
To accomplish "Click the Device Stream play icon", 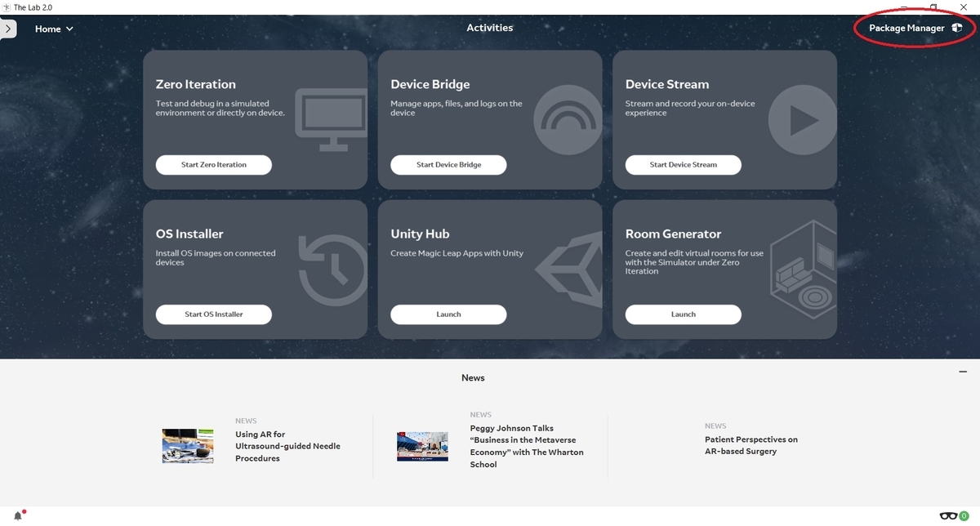I will [x=803, y=121].
